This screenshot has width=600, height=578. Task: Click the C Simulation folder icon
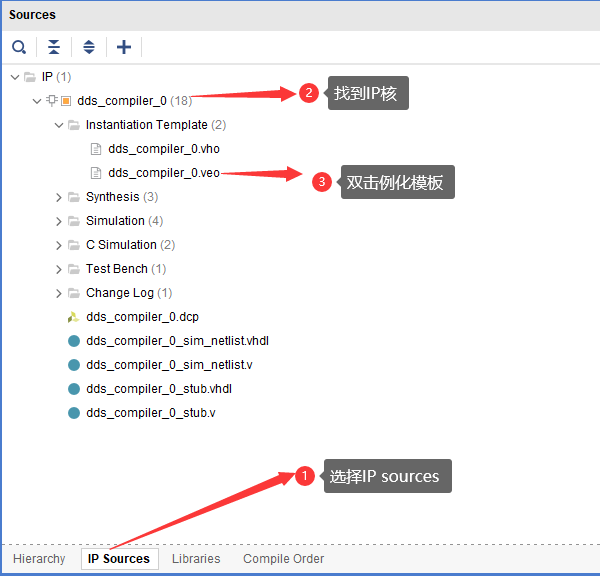tap(74, 245)
